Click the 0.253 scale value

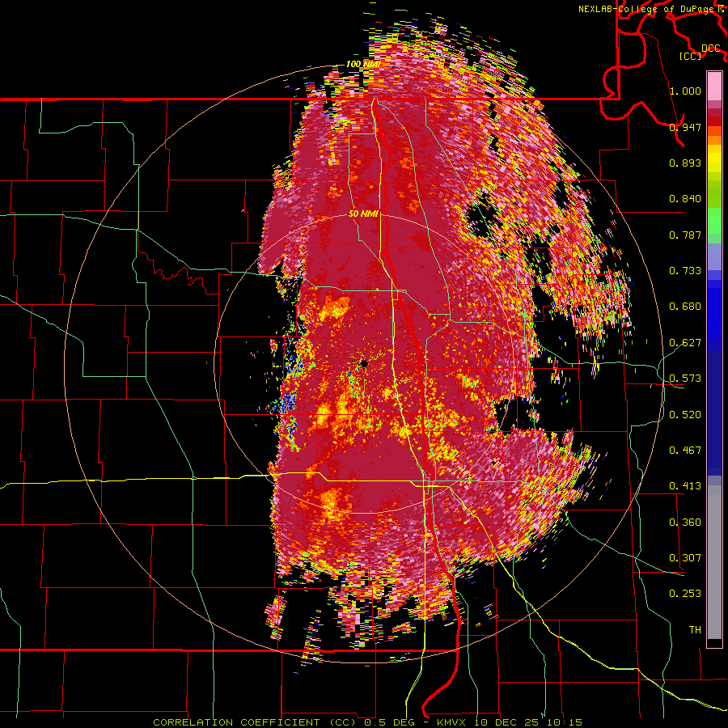(685, 594)
